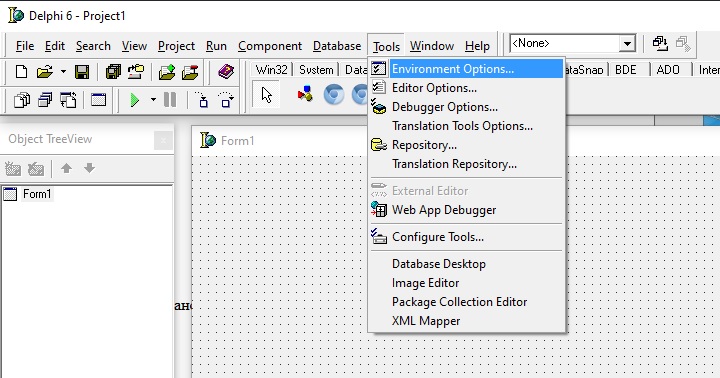This screenshot has width=720, height=378.
Task: Choose Translation Tools Options entry
Action: [x=467, y=126]
